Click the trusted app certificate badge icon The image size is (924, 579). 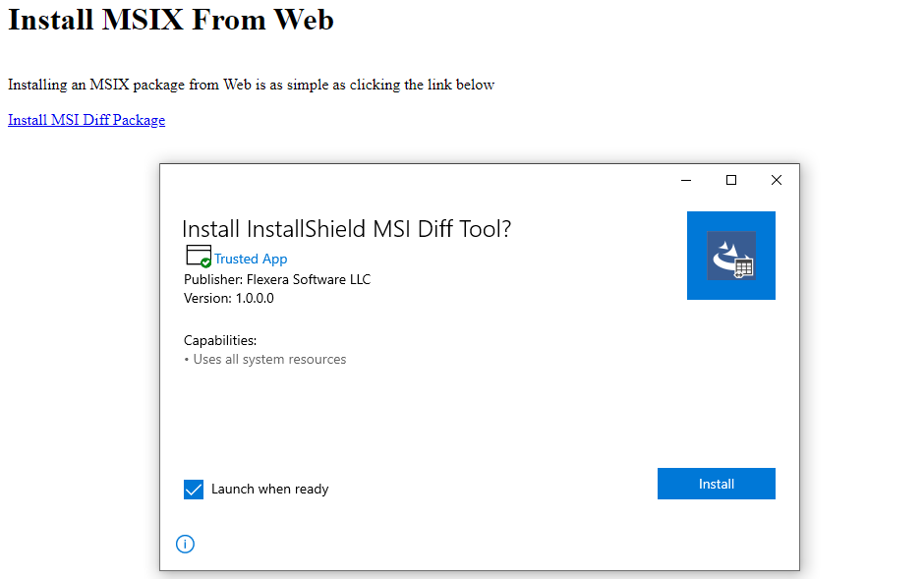[x=197, y=255]
